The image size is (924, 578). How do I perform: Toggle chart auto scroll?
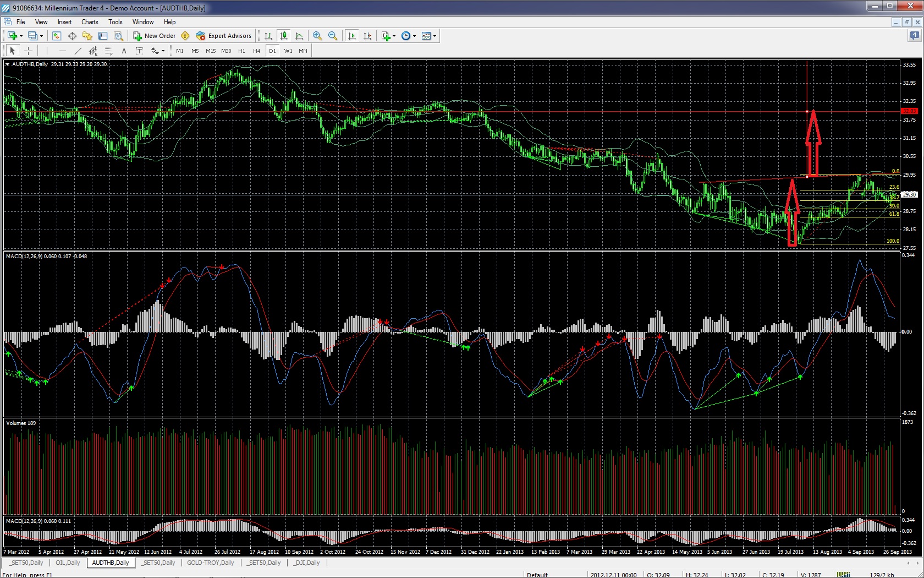[x=352, y=36]
